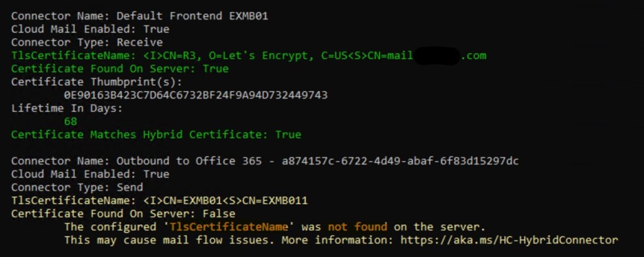Click 'Certificate Found On Server: True' line
The image size is (644, 257).
119,68
